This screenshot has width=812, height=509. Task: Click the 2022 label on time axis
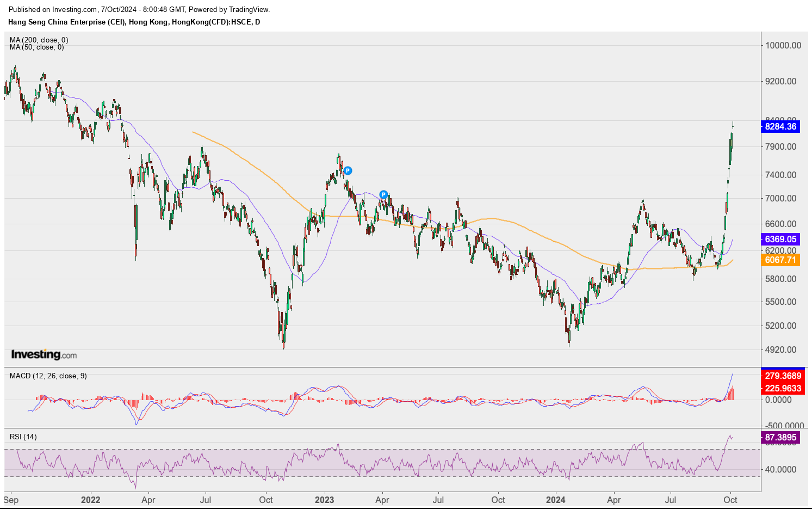coord(90,500)
